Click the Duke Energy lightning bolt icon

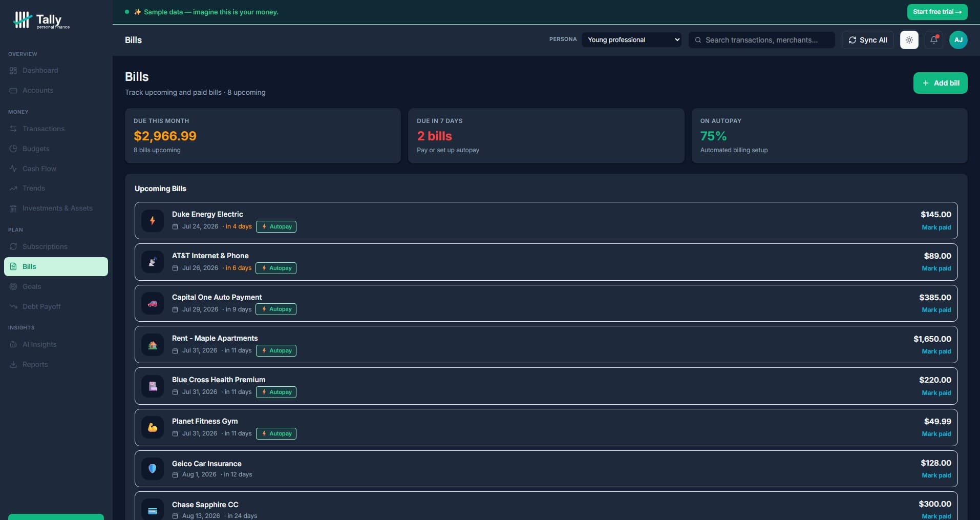coord(153,221)
